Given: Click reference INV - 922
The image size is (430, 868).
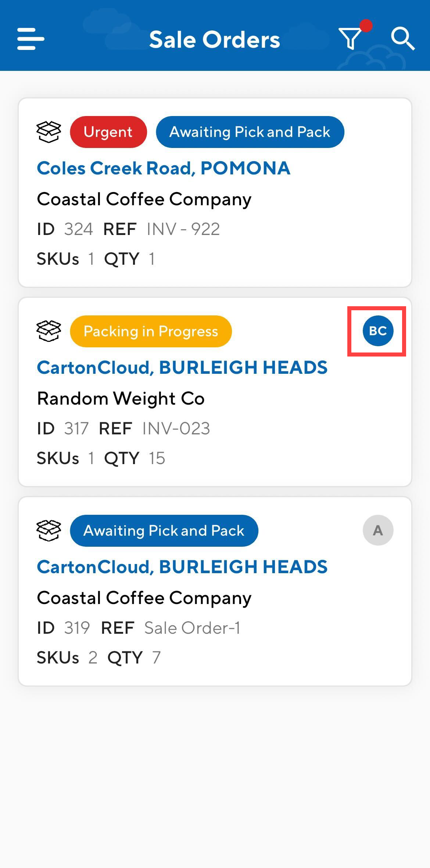Looking at the screenshot, I should coord(183,229).
